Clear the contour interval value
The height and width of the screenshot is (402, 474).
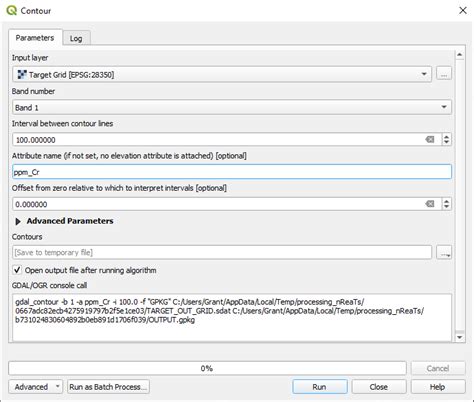[430, 140]
